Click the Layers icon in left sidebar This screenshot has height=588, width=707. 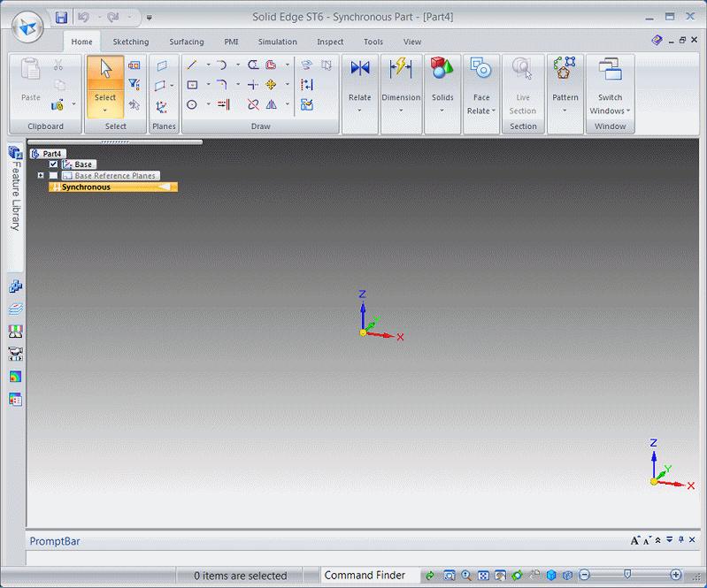pos(15,309)
